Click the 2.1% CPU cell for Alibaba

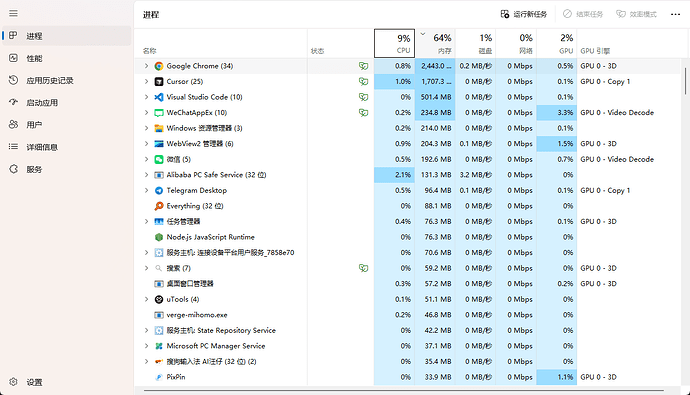click(394, 175)
